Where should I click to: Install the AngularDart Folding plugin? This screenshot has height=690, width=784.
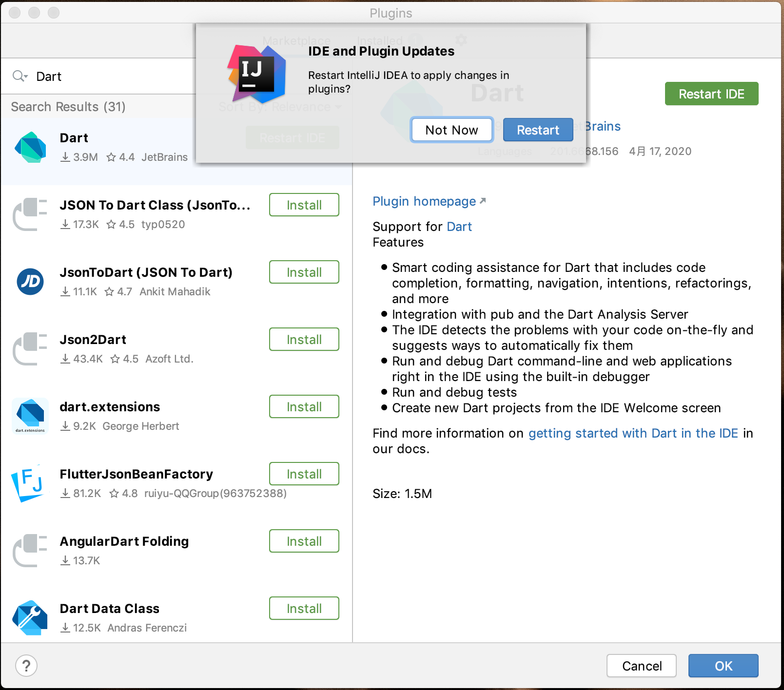(304, 541)
